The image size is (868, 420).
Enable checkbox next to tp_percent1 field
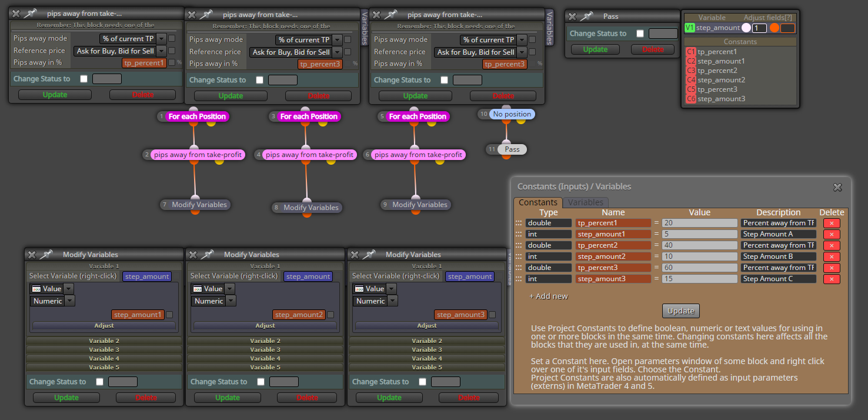tap(172, 62)
